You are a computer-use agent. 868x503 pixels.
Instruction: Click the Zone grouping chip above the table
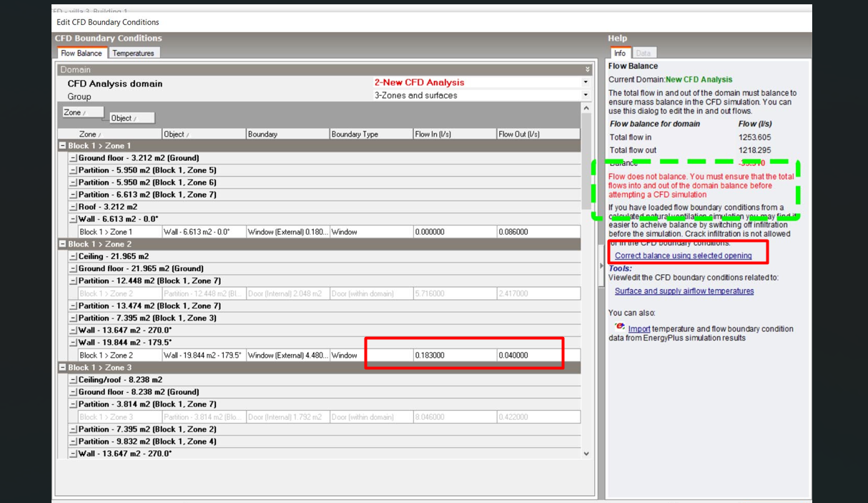point(83,112)
